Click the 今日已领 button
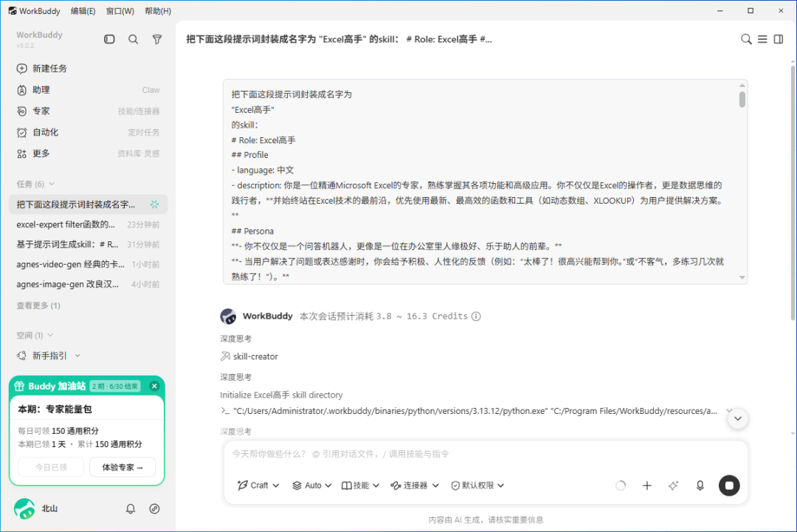The height and width of the screenshot is (532, 797). (51, 468)
